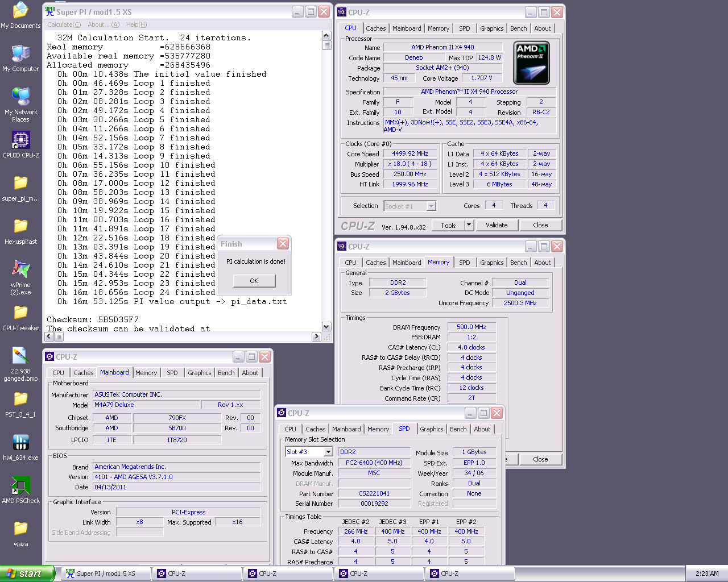Click Close button in CPU-Z CPU window

540,225
